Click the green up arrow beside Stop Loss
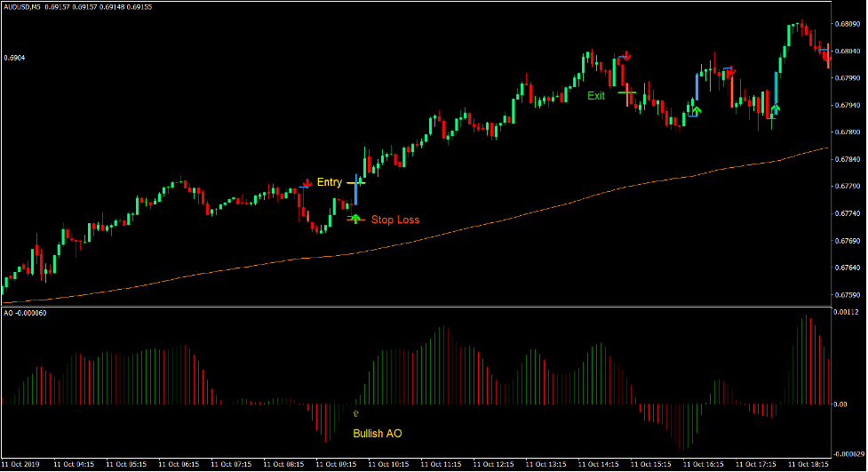Image resolution: width=868 pixels, height=472 pixels. 355,218
